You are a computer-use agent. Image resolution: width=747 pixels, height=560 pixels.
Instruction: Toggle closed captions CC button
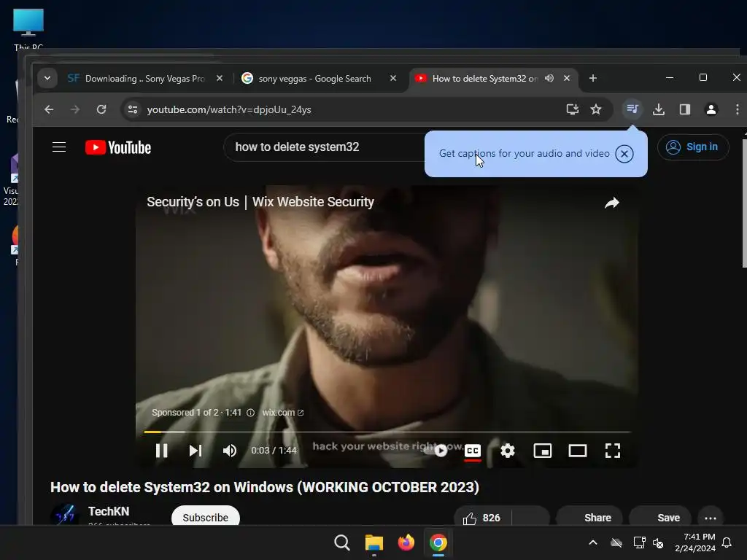[x=473, y=451]
